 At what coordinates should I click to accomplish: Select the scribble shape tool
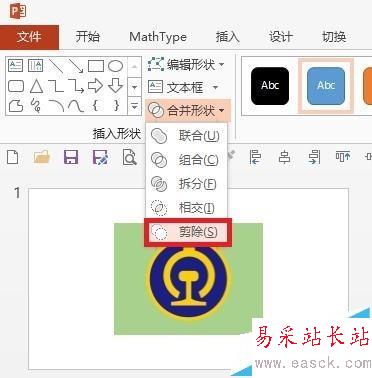click(36, 106)
